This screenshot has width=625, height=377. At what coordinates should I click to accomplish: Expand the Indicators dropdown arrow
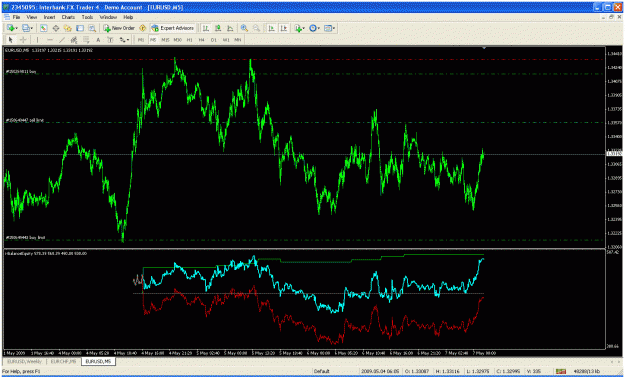(x=304, y=28)
